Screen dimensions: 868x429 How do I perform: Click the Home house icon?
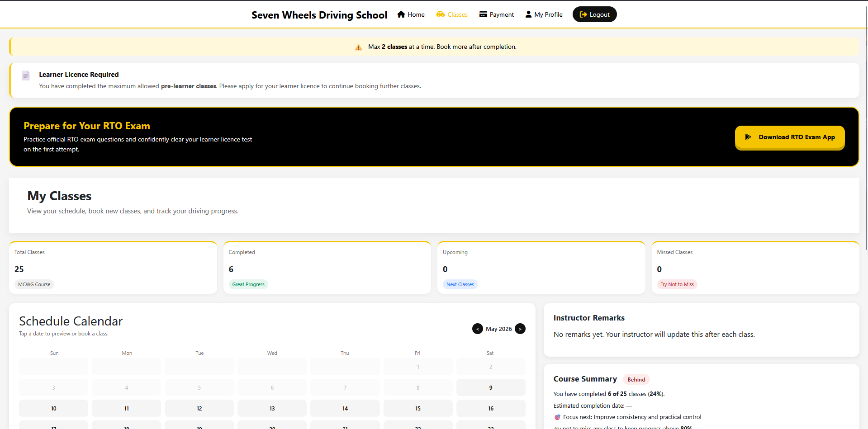[x=401, y=14]
